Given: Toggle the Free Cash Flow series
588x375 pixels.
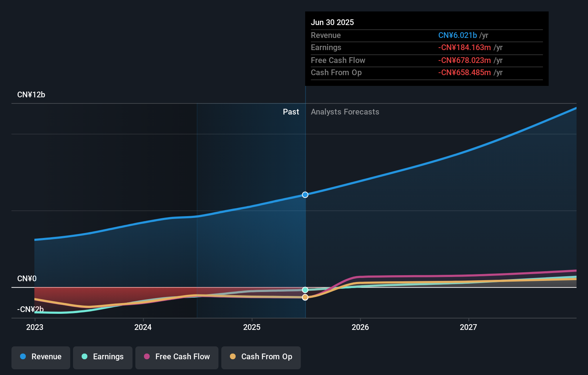Looking at the screenshot, I should click(177, 357).
